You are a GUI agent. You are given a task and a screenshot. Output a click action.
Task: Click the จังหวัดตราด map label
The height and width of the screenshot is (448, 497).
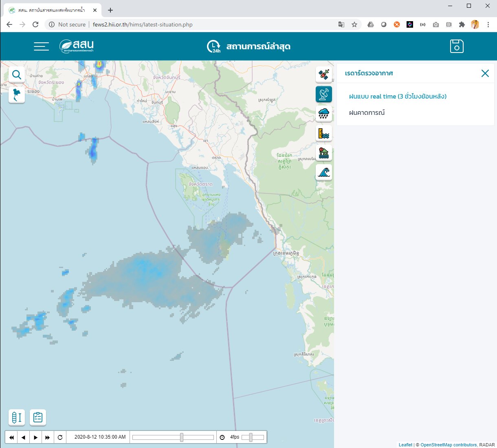200,184
